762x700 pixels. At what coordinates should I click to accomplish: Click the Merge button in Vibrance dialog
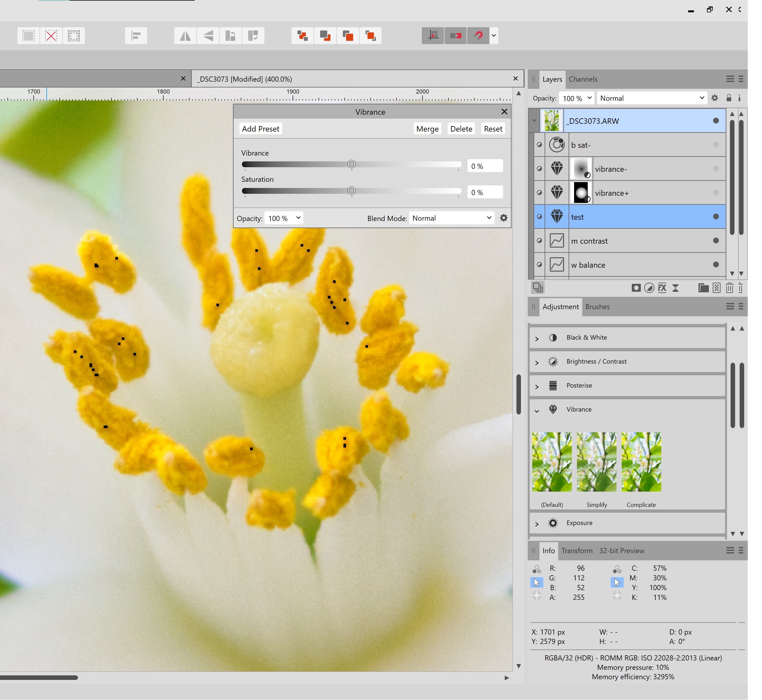[x=427, y=129]
